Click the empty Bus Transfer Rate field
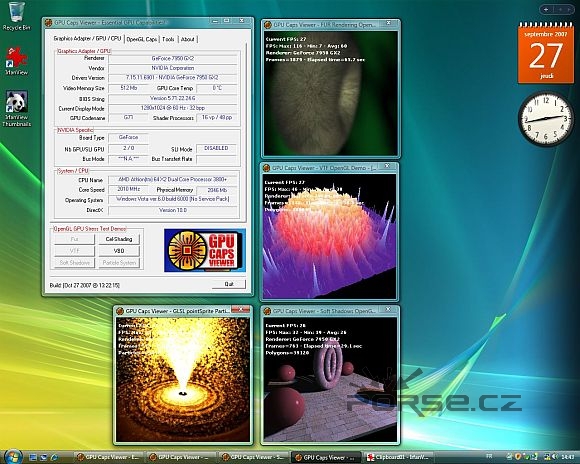The height and width of the screenshot is (464, 580). pyautogui.click(x=216, y=159)
